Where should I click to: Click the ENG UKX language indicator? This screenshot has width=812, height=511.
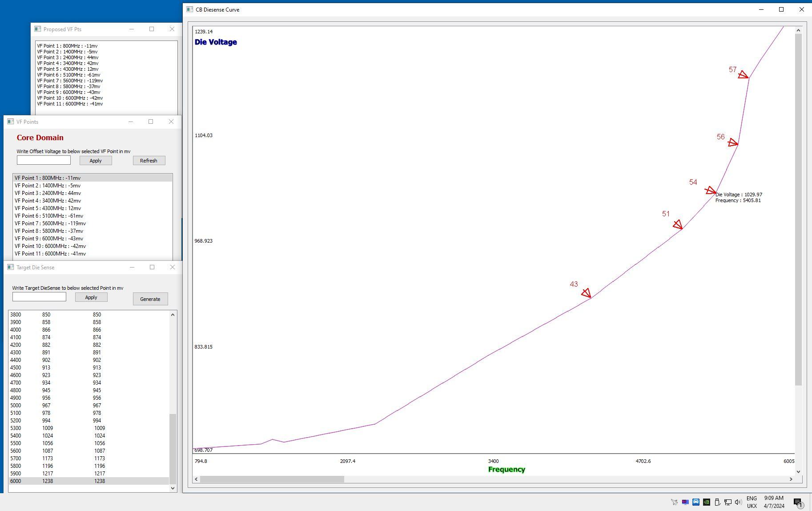pos(752,502)
